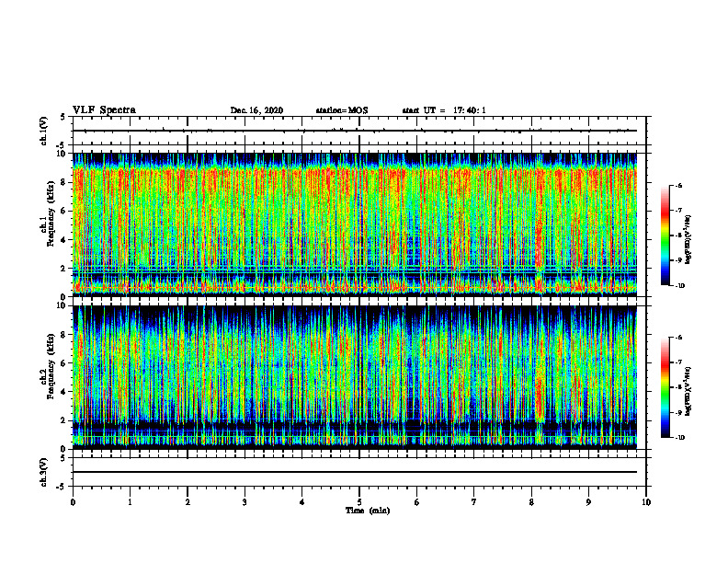Click time axis tick label "2"
The height and width of the screenshot is (563, 728).
tap(188, 502)
